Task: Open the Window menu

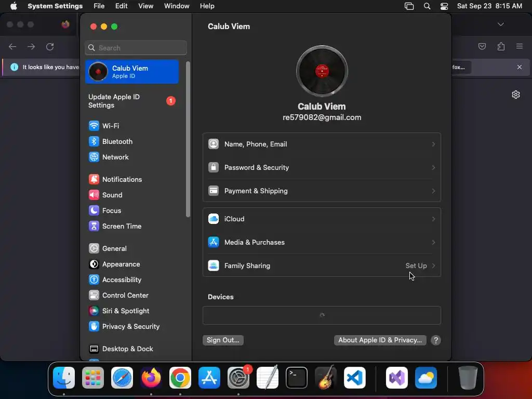Action: click(177, 6)
